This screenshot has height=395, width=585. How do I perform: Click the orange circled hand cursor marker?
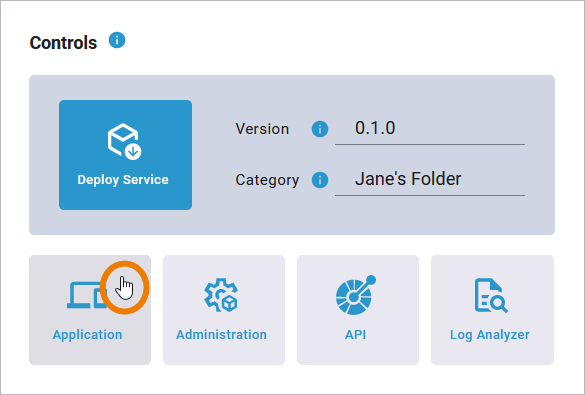125,288
